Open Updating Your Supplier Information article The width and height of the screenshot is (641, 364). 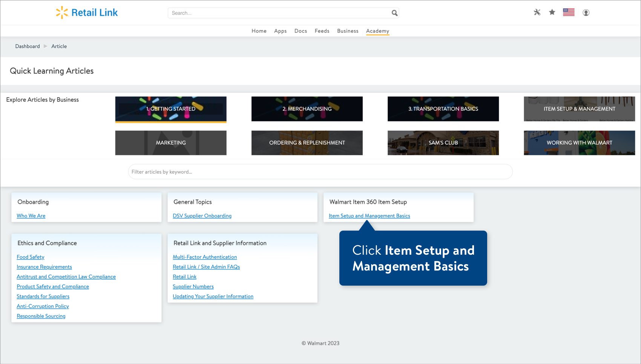point(213,296)
